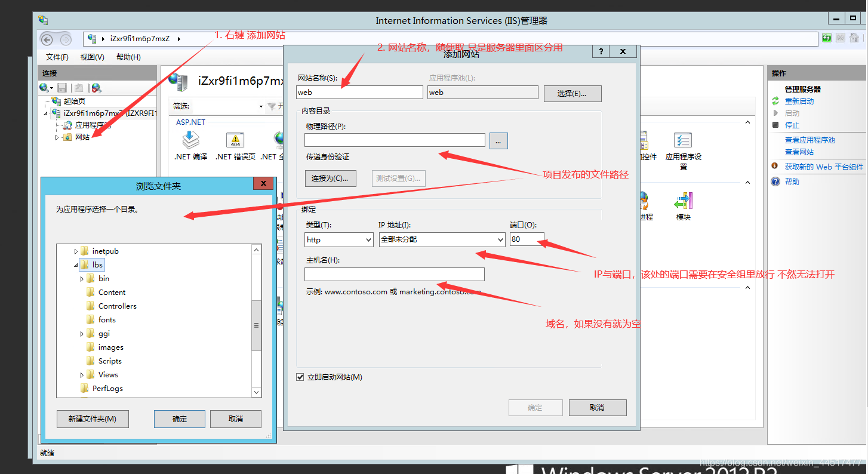Screen dimensions: 868x474
Task: Open the 帮助(H) menu
Action: point(128,57)
